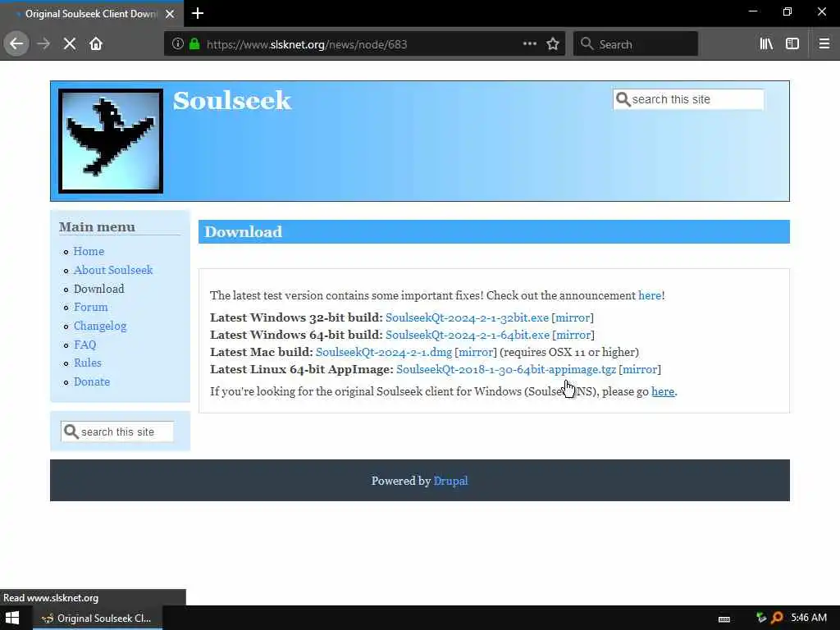
Task: Click magnifier icon in header site search
Action: pos(623,99)
